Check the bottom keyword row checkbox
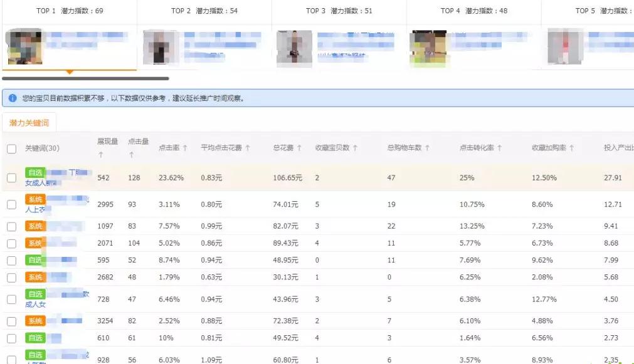Screen dimensions: 634x364 coord(11,357)
